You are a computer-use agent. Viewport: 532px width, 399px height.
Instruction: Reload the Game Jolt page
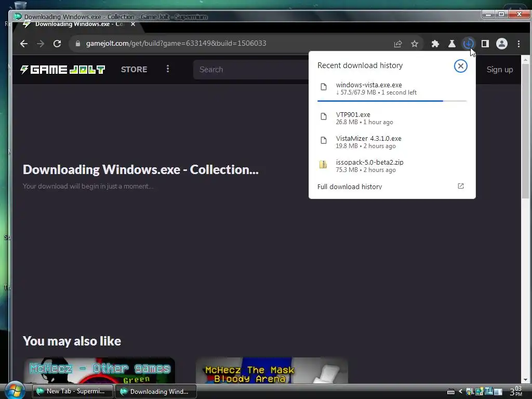coord(57,44)
